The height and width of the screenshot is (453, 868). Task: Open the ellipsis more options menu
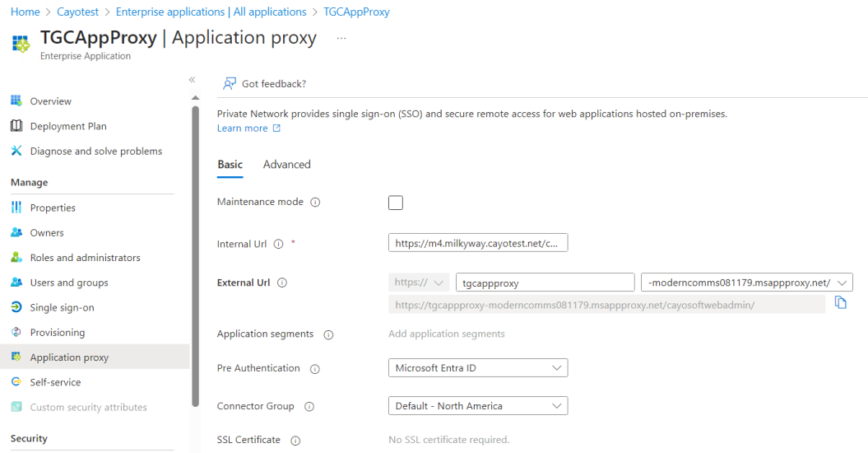pyautogui.click(x=341, y=38)
